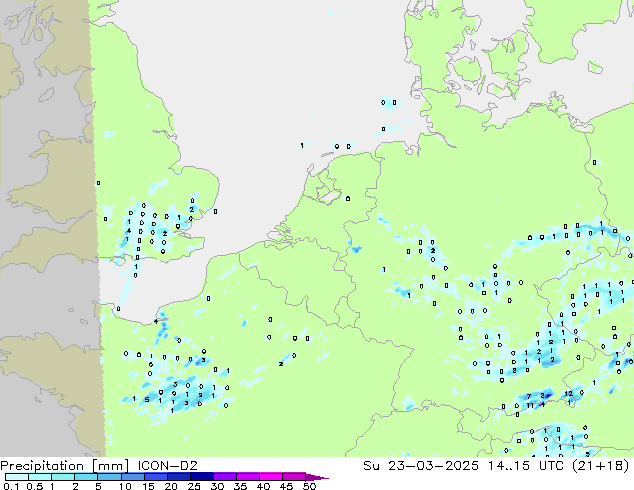Click the "15" legend scale label

point(148,486)
